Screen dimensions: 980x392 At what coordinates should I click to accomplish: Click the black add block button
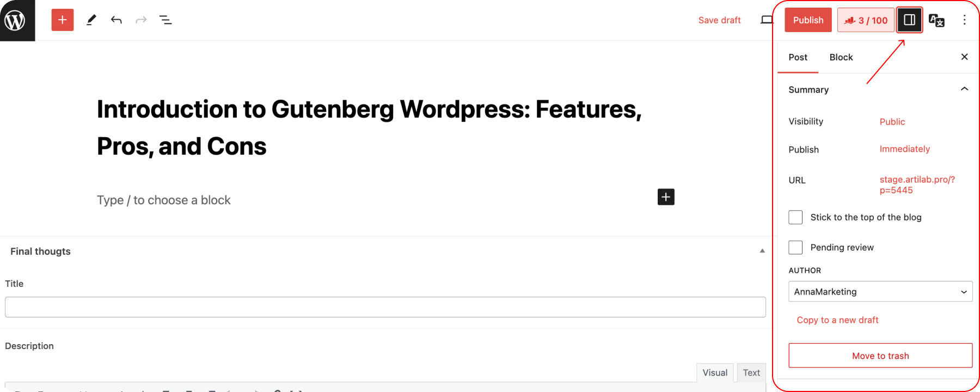(x=666, y=197)
